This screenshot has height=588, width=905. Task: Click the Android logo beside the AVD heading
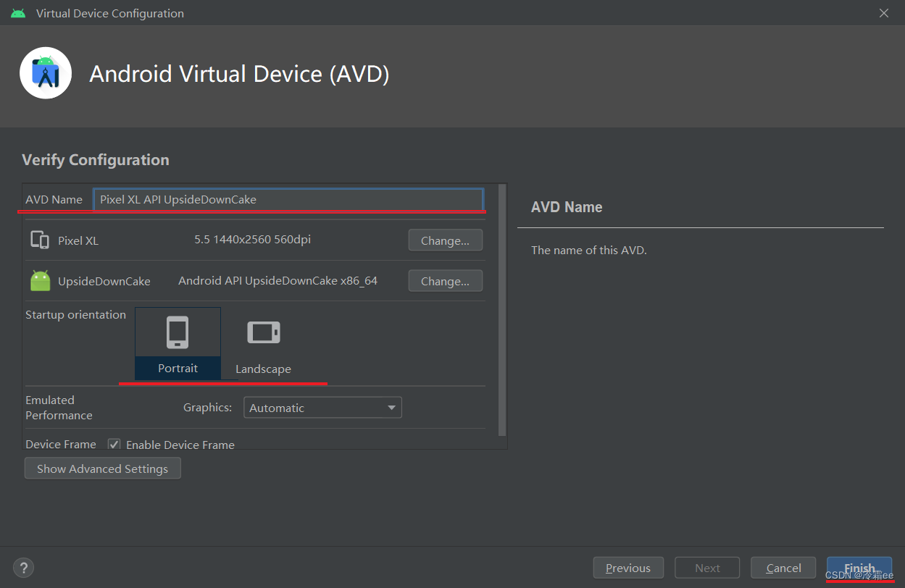[45, 73]
